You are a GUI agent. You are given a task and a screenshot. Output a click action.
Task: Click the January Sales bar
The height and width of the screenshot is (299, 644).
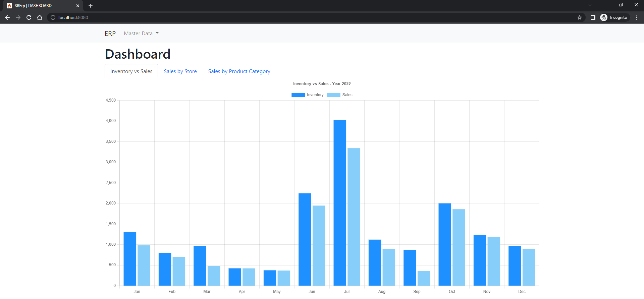tap(144, 265)
